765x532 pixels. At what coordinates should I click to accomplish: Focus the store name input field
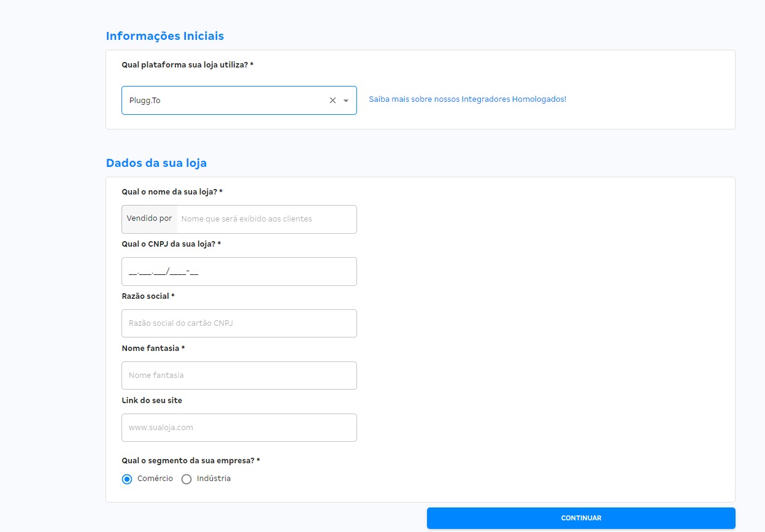pos(266,219)
